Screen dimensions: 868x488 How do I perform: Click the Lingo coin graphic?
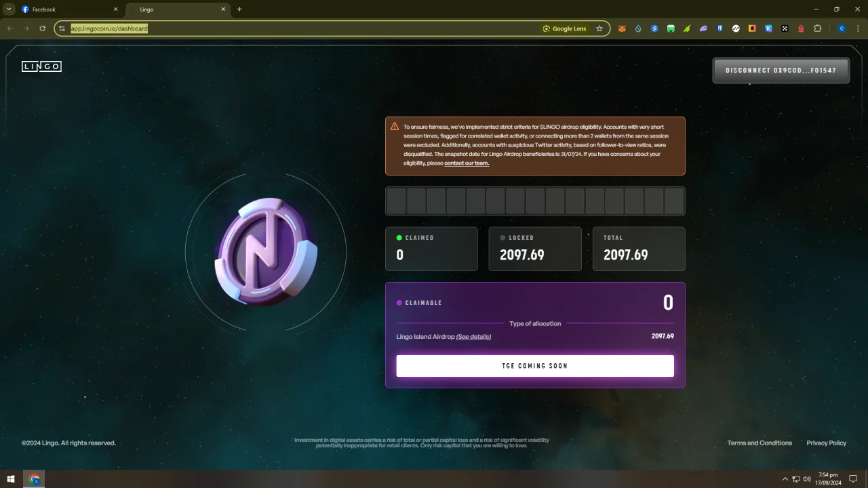[266, 251]
